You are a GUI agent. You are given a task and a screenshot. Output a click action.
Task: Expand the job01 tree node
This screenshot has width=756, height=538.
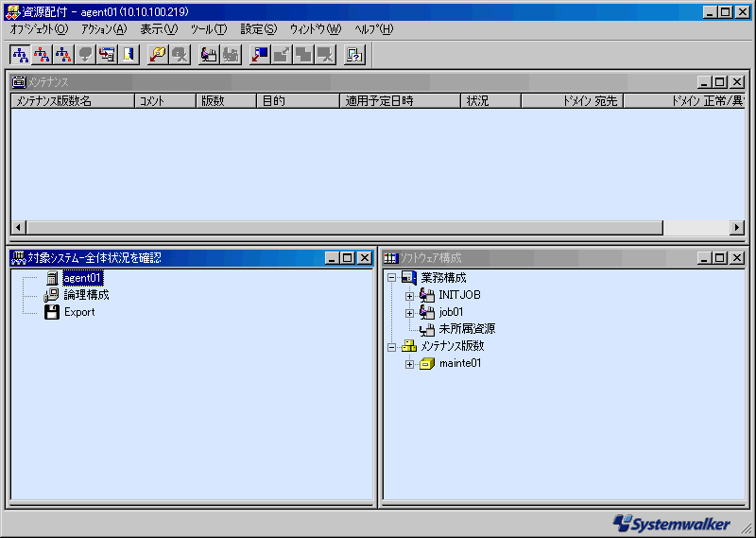[409, 313]
